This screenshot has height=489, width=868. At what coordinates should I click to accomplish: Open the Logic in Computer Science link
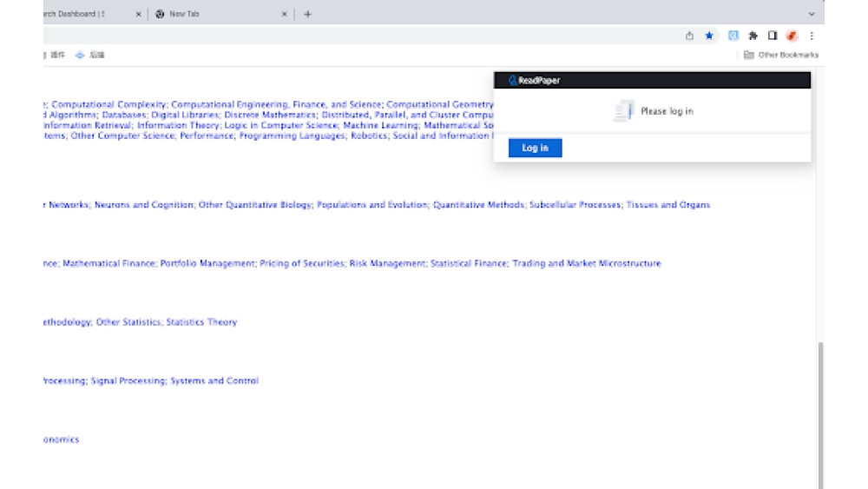280,126
